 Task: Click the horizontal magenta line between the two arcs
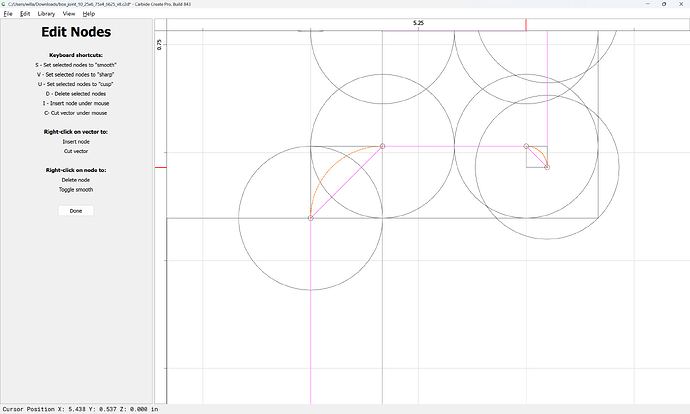(454, 146)
